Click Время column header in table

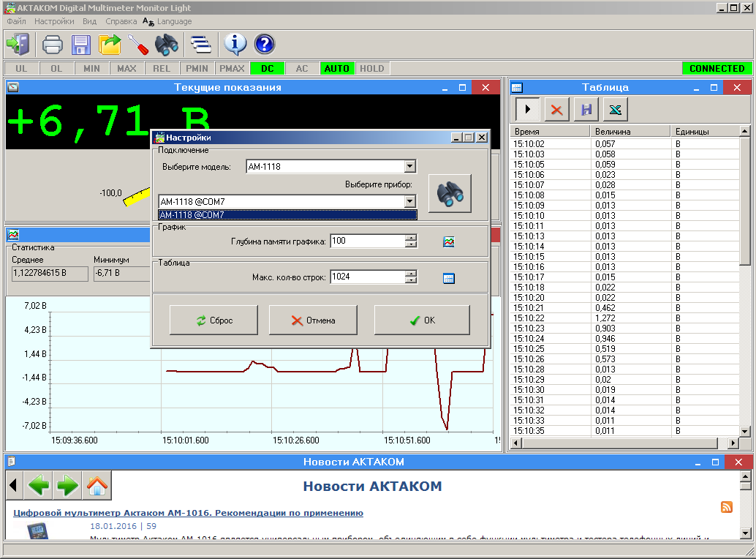(550, 131)
